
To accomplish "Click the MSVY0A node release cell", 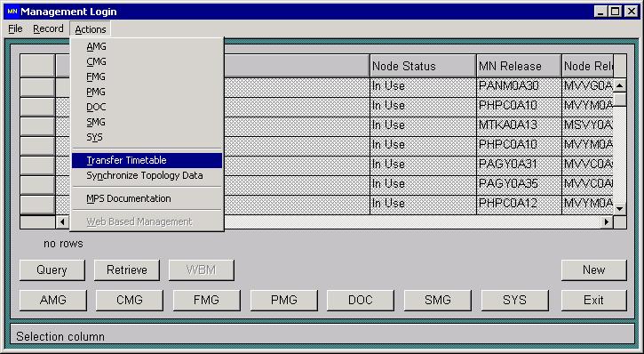I will pyautogui.click(x=588, y=125).
